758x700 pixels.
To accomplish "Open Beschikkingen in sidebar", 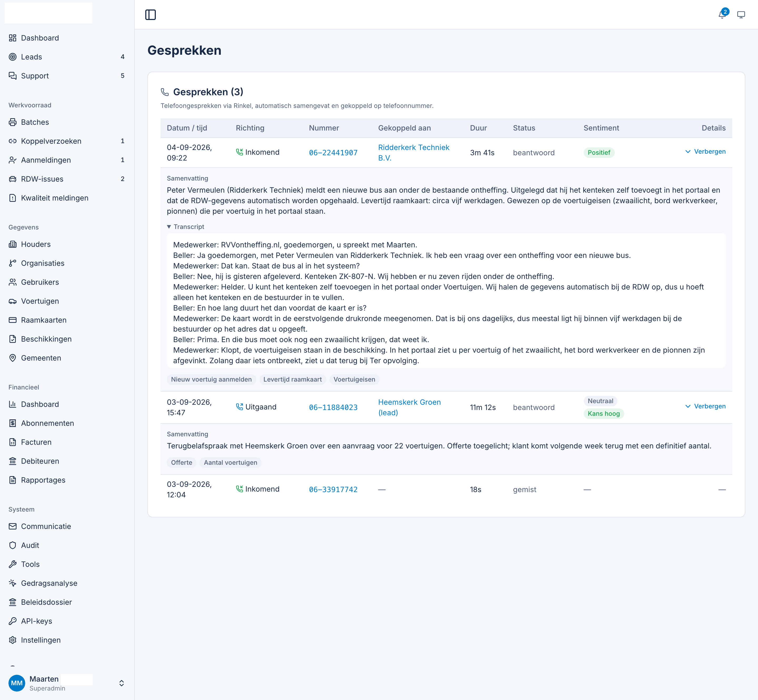I will (67, 339).
